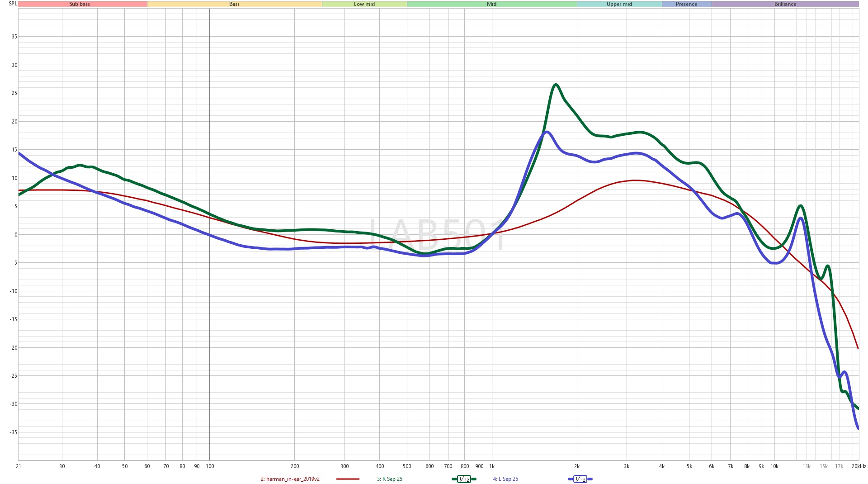Click the SPL axis label

coord(13,4)
